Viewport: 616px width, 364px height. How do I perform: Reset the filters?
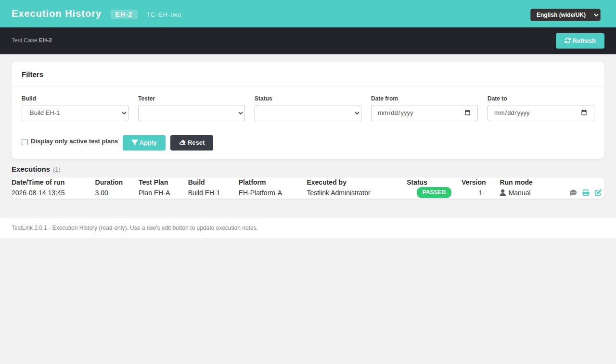[x=192, y=143]
